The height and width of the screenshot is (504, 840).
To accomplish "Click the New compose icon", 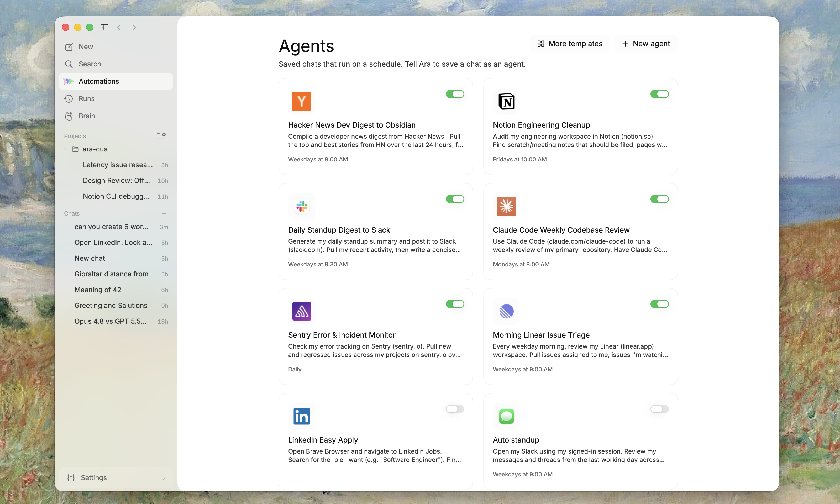I will point(69,47).
